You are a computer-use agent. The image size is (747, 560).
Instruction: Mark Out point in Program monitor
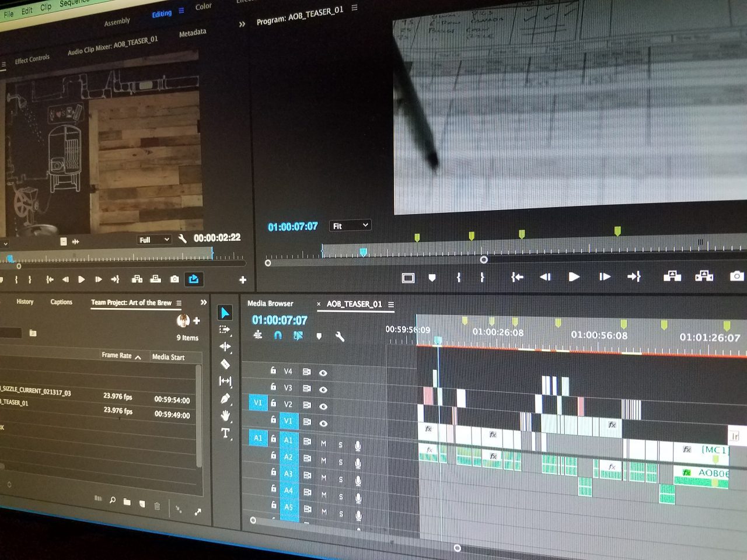482,278
